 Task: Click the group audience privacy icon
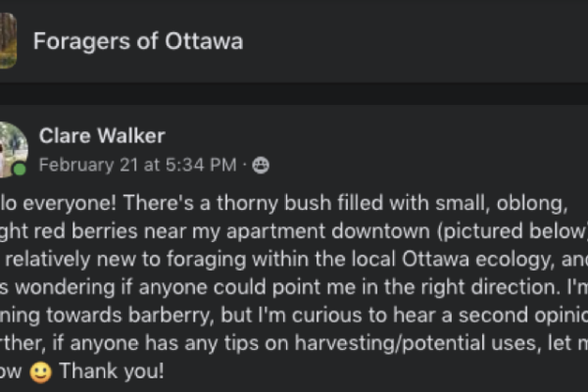pyautogui.click(x=261, y=166)
